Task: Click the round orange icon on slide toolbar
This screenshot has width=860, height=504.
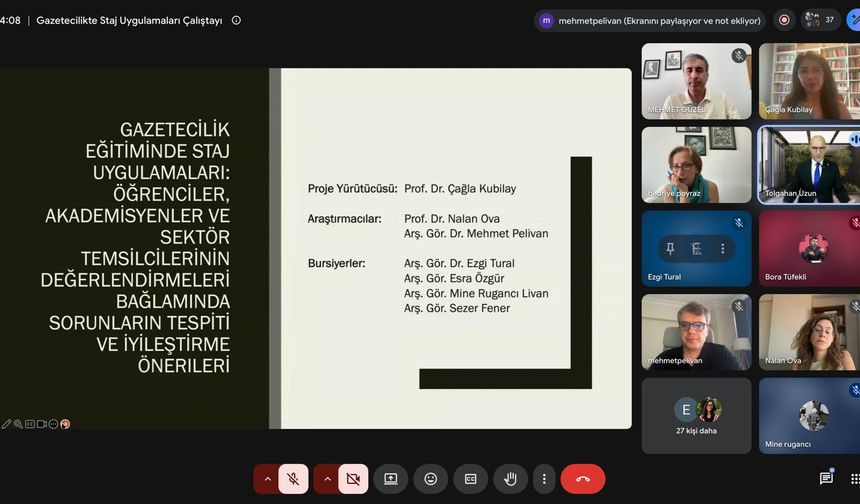Action: click(65, 424)
